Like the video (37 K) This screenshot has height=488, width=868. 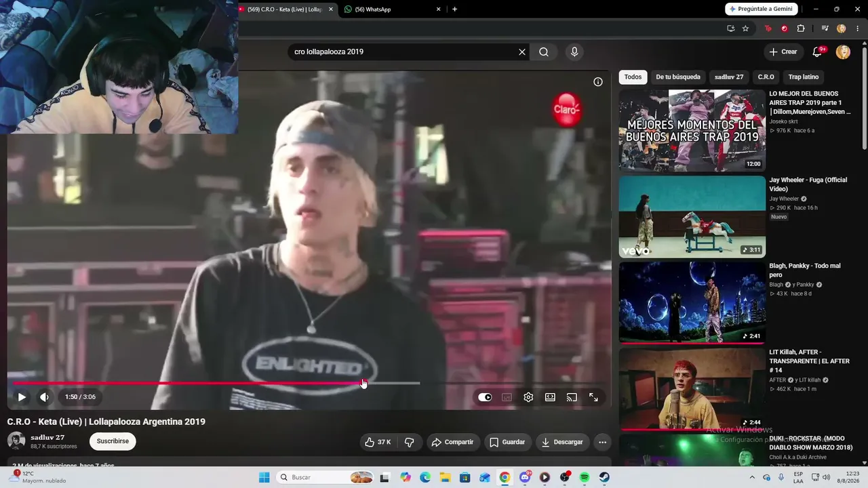click(378, 442)
